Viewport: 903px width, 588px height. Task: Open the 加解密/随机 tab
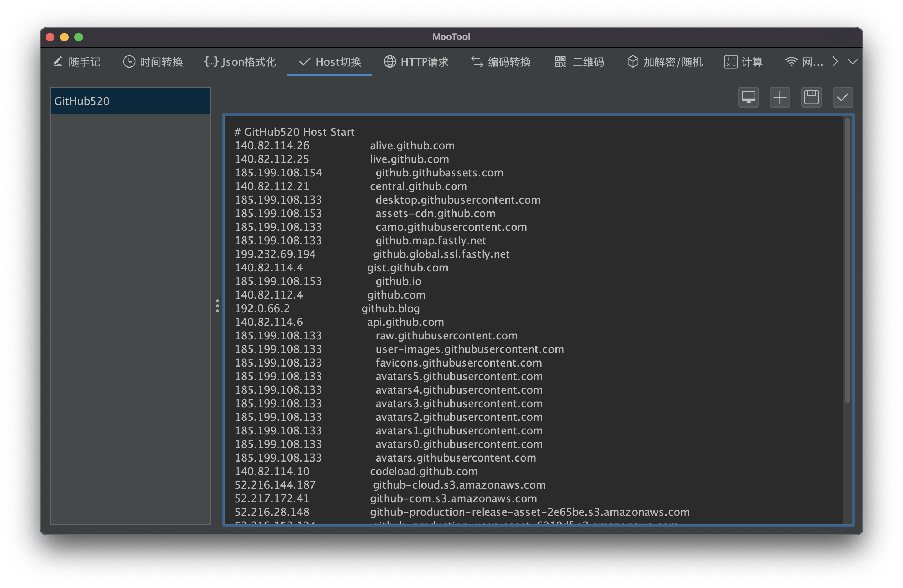(x=665, y=62)
